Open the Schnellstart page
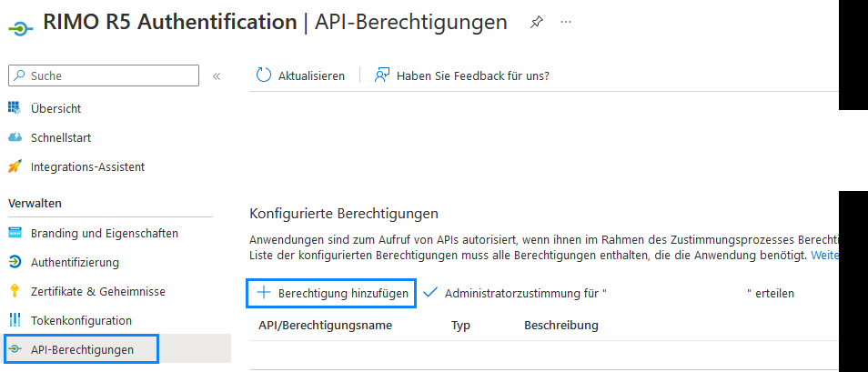Screen dimensions: 868x372 click(x=61, y=138)
